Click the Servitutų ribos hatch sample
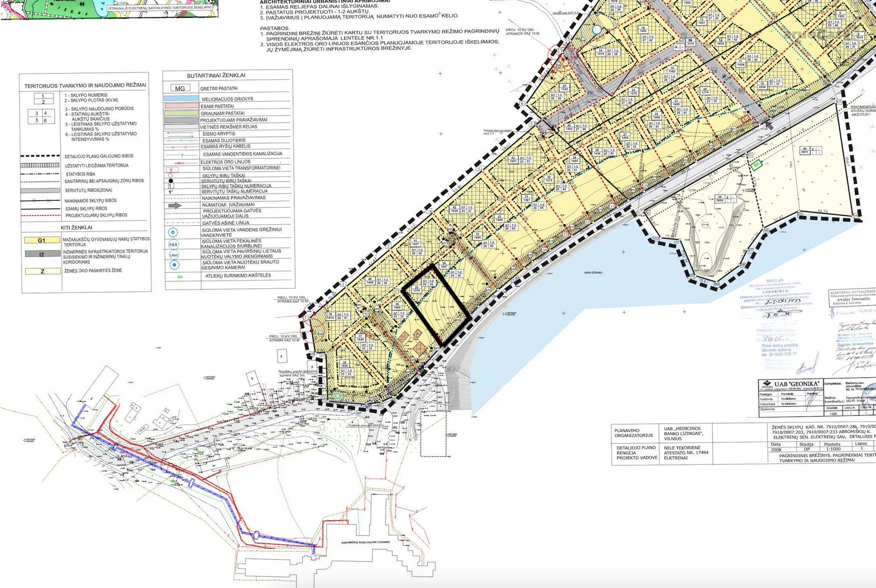 pos(40,191)
